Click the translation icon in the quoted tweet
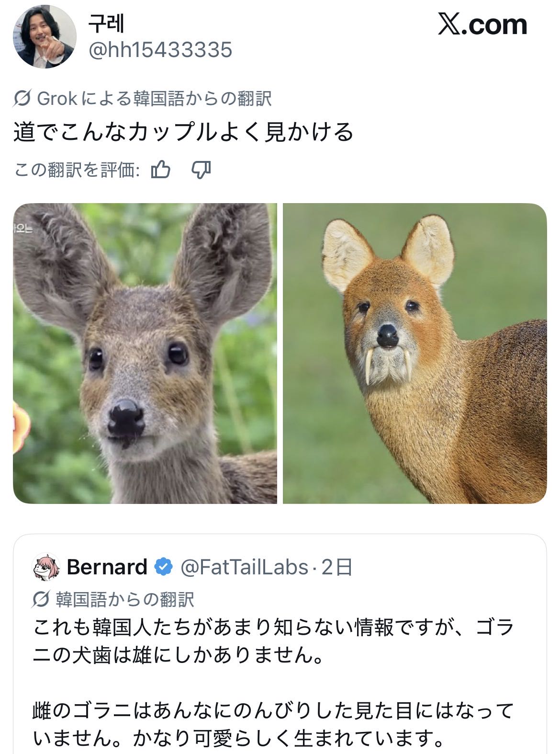This screenshot has height=754, width=560. 41,599
